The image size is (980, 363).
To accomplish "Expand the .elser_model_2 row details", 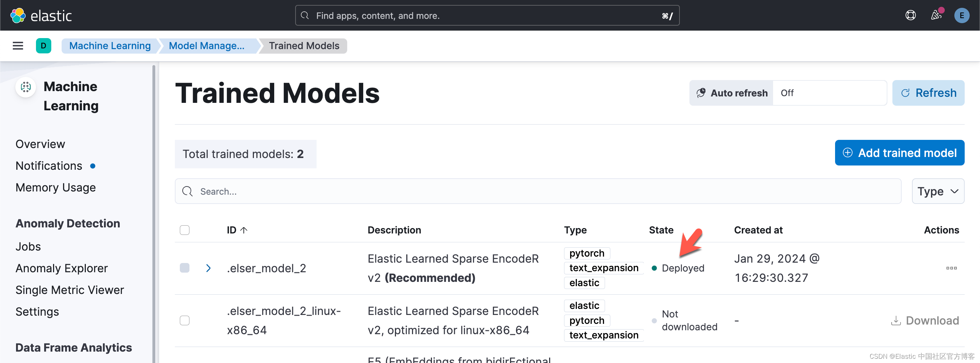I will coord(208,268).
